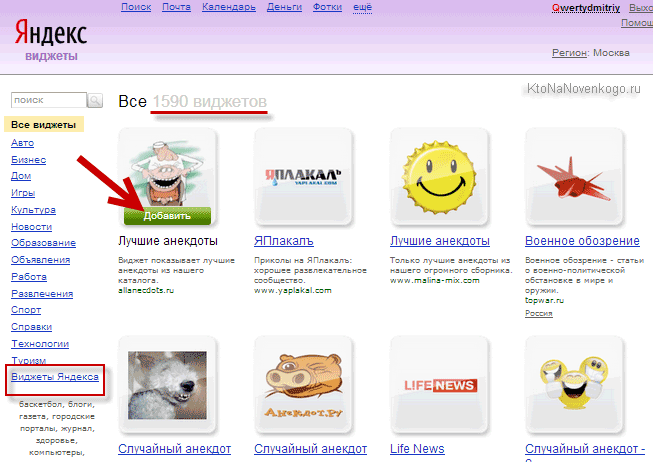Screen dimensions: 653x462
Task: Click the search magnifier button
Action: (x=95, y=100)
